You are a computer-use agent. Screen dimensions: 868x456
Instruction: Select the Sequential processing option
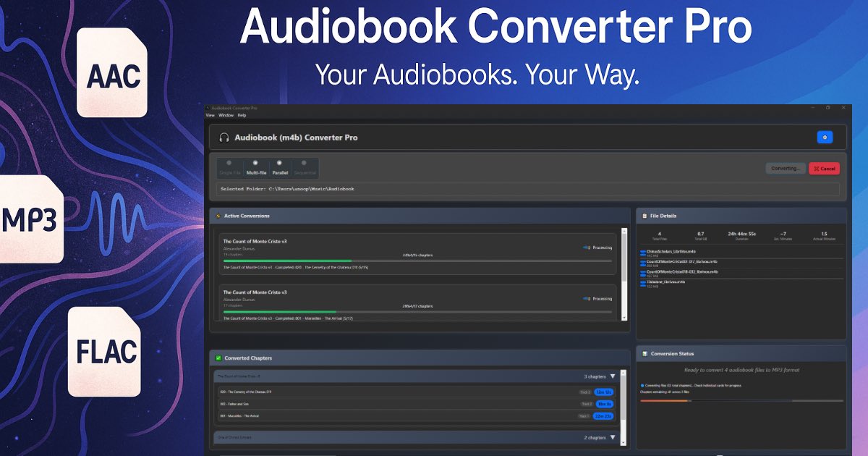point(305,169)
